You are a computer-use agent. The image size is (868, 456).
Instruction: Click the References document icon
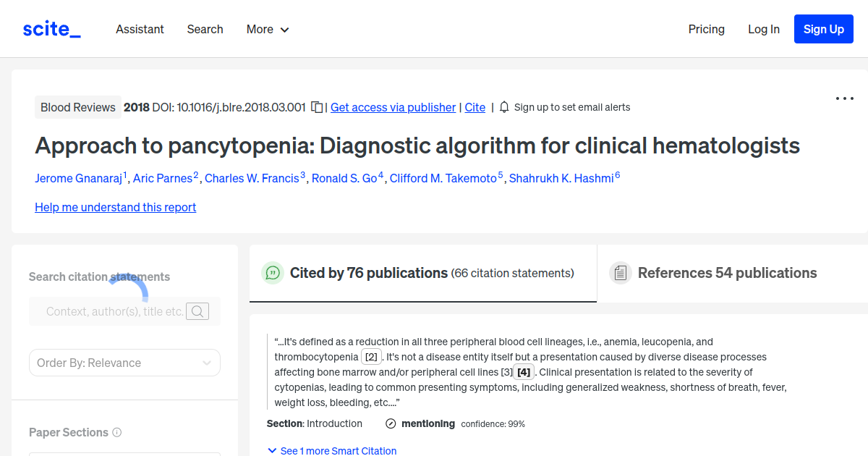(x=621, y=272)
